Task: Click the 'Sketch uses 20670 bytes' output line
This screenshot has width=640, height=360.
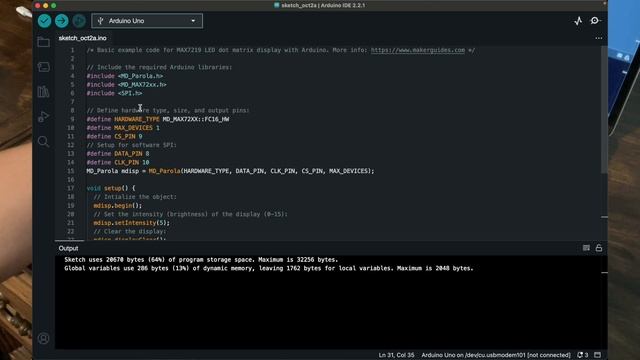Action: click(201, 260)
